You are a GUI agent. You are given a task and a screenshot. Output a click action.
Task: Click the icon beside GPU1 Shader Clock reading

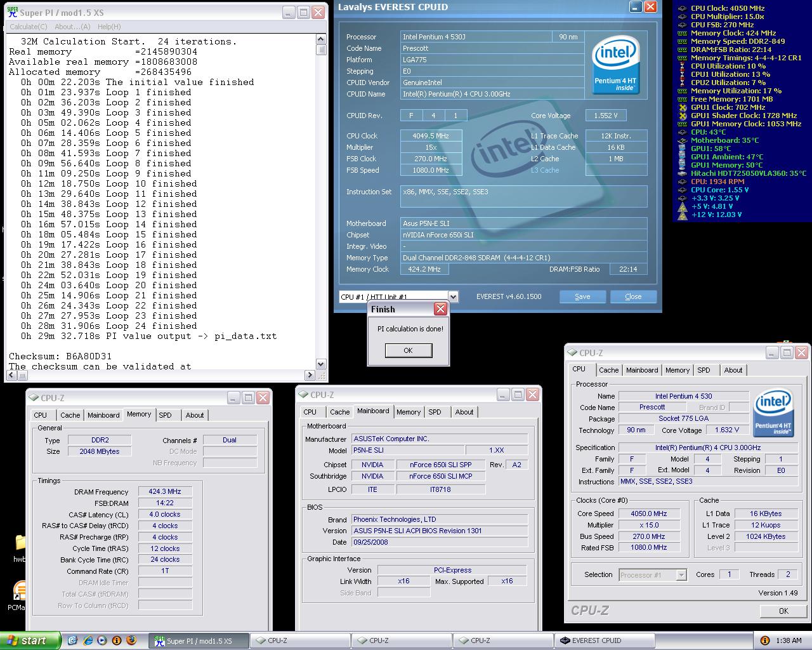tap(682, 116)
